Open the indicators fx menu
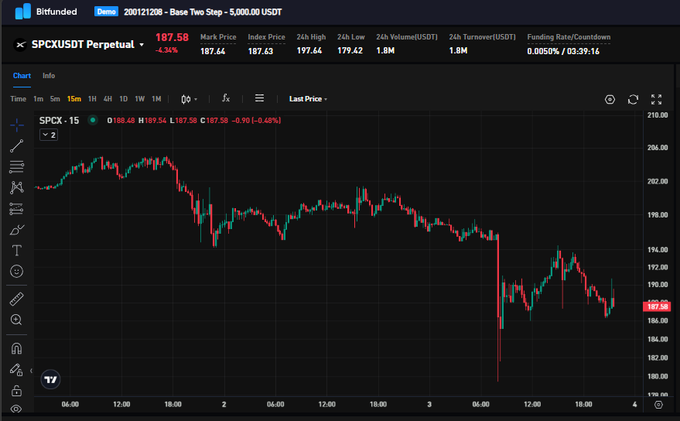Image resolution: width=680 pixels, height=421 pixels. point(226,98)
